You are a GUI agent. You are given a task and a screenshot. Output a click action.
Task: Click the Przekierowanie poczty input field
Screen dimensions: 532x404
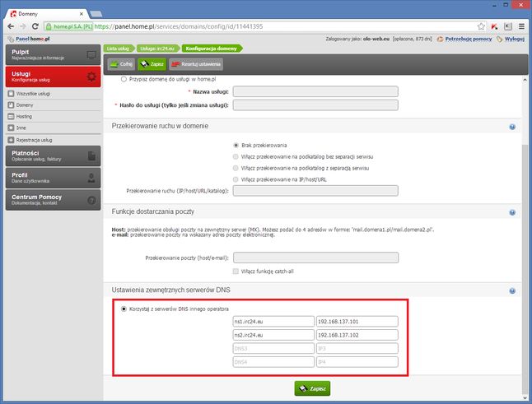pyautogui.click(x=315, y=258)
